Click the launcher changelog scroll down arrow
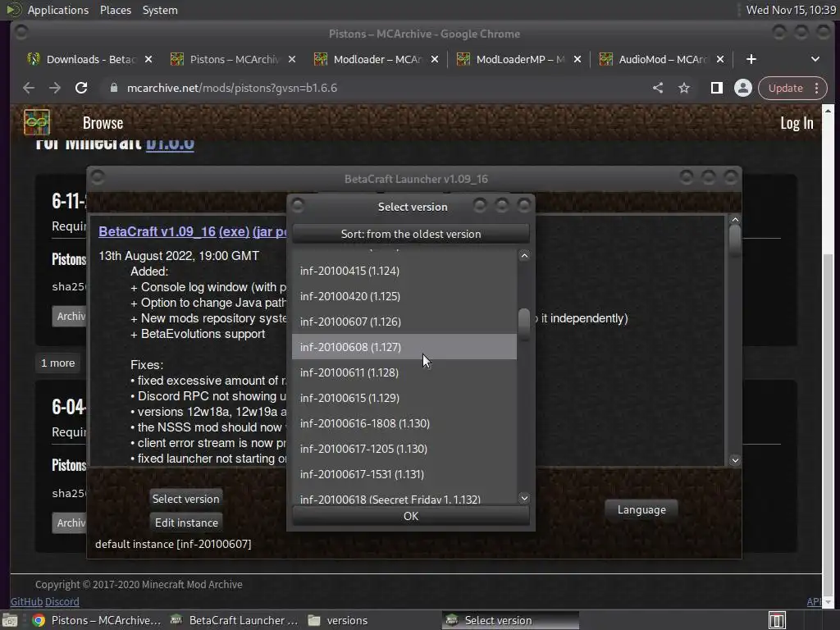The height and width of the screenshot is (630, 840). [735, 460]
